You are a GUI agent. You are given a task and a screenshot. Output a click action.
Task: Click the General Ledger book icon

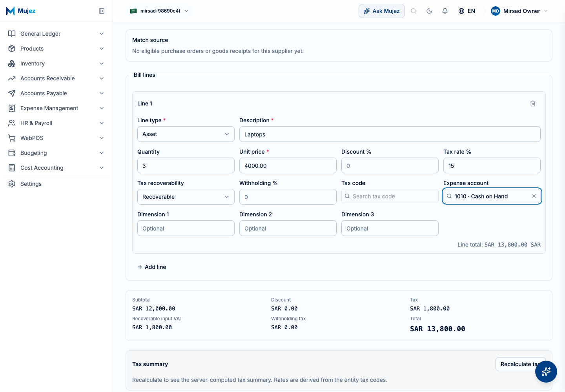(12, 34)
